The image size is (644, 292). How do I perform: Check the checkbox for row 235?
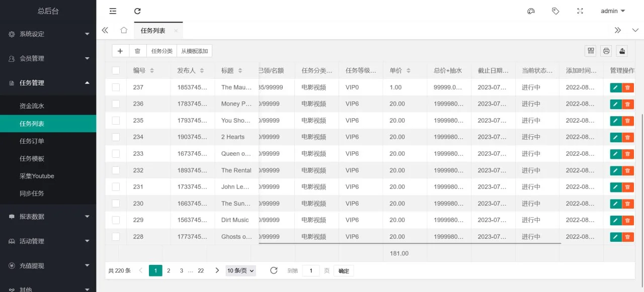[116, 121]
